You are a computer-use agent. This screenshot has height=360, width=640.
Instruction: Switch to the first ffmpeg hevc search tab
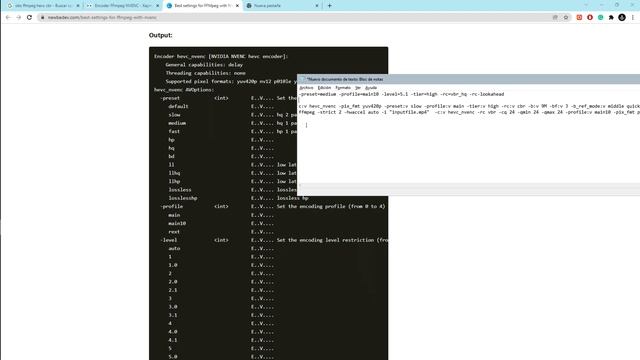[x=43, y=6]
